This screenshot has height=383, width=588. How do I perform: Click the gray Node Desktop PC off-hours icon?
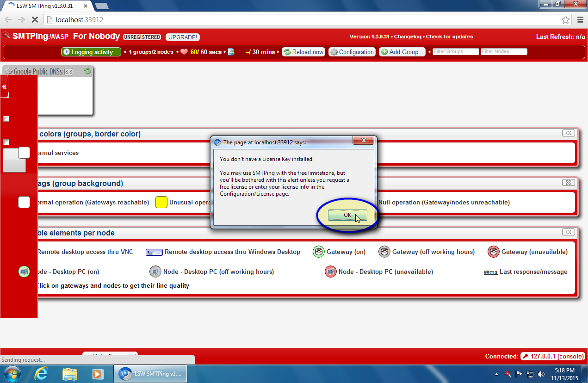tap(155, 272)
